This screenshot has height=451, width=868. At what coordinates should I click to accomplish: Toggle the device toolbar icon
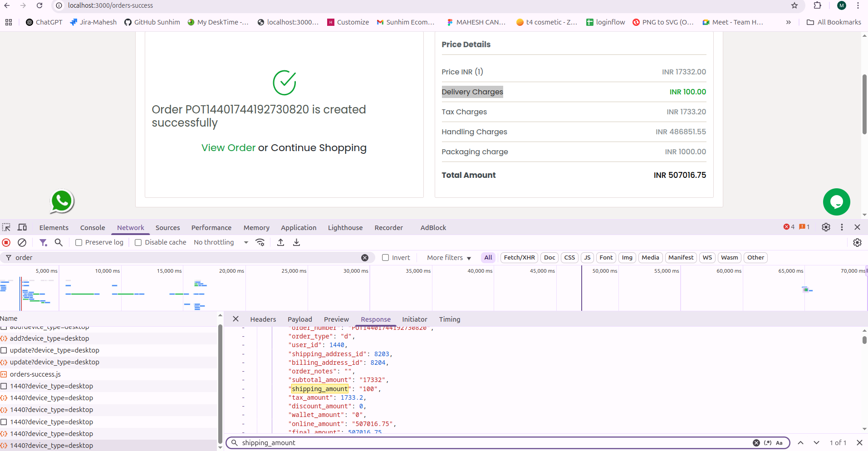[22, 227]
